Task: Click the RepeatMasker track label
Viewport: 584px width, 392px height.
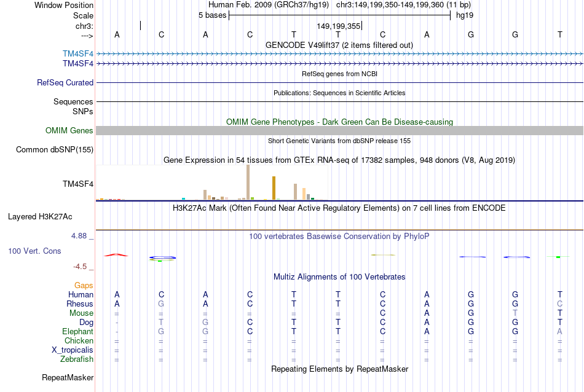Action: click(68, 377)
